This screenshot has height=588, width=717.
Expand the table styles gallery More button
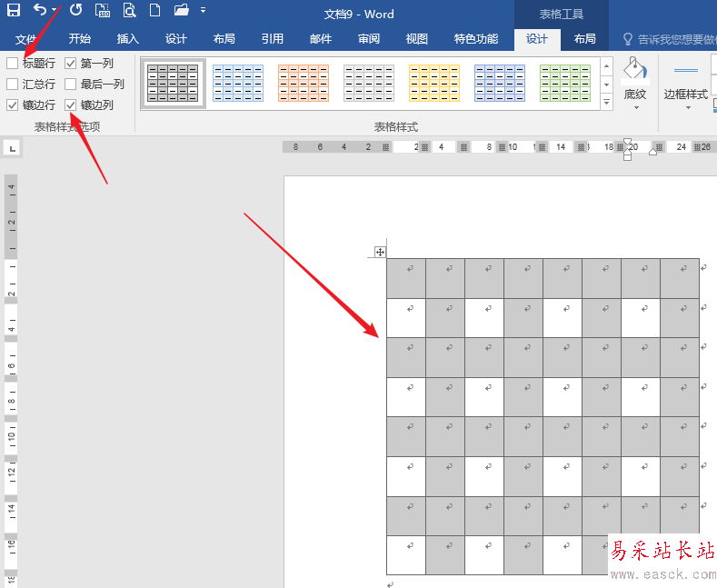606,102
